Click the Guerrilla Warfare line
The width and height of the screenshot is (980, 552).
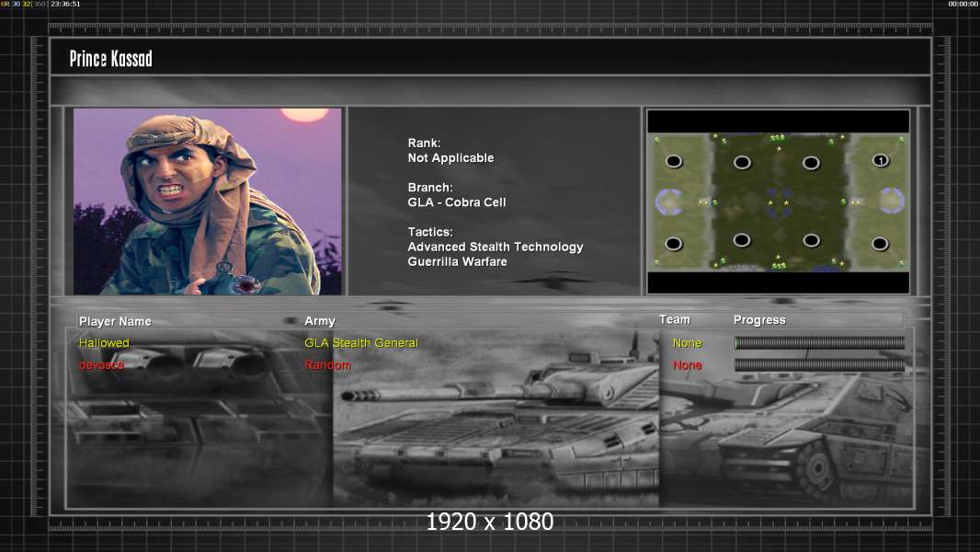[458, 262]
